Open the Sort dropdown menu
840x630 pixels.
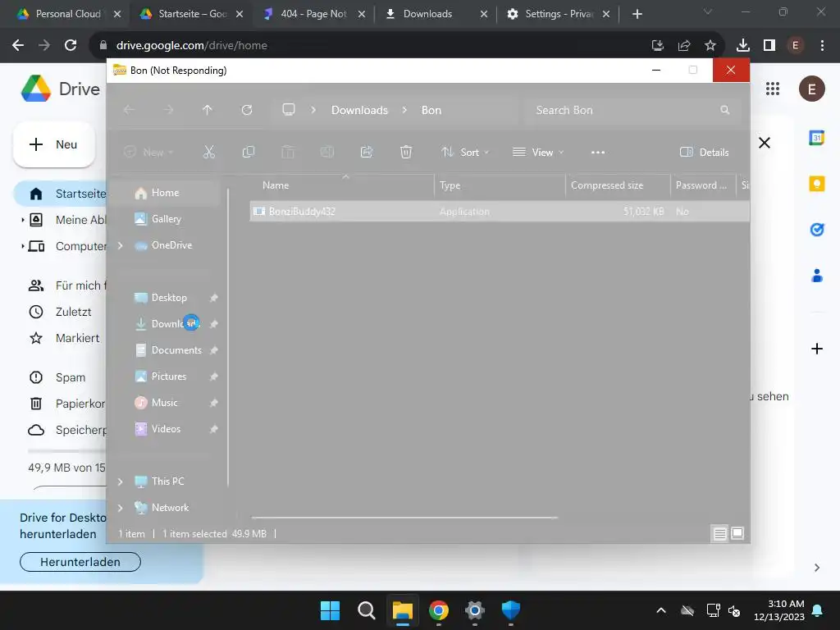pyautogui.click(x=464, y=152)
